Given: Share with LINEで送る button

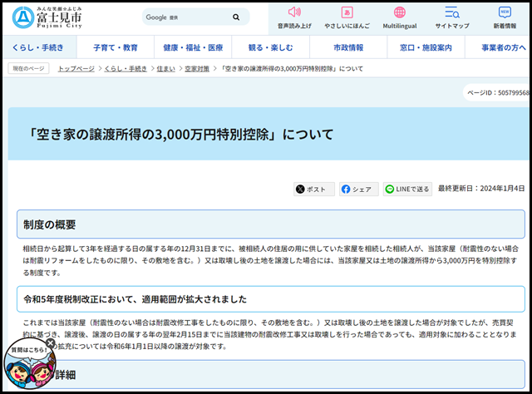Looking at the screenshot, I should [x=407, y=189].
